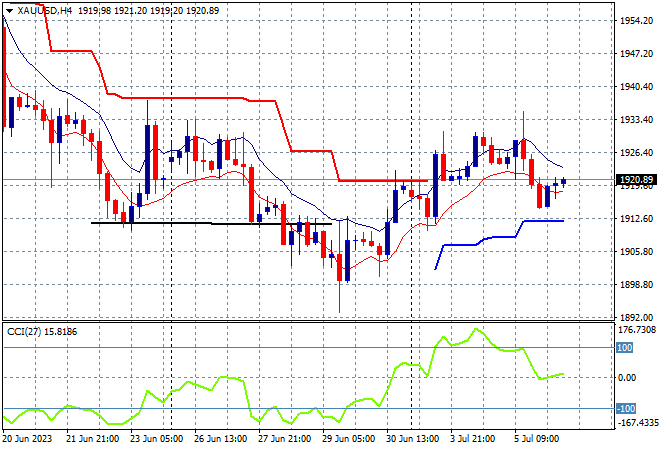Click the 3 Jul 21:00 time label
Image resolution: width=660 pixels, height=450 pixels.
pos(472,439)
